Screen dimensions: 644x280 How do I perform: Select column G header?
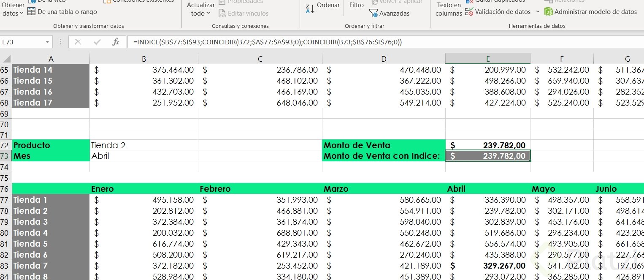point(619,59)
